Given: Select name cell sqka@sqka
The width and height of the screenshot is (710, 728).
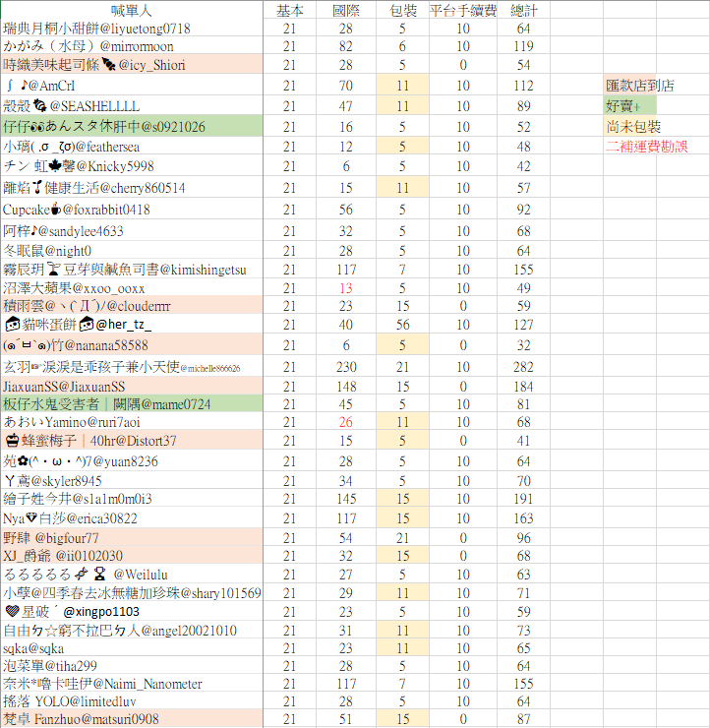Looking at the screenshot, I should 132,648.
